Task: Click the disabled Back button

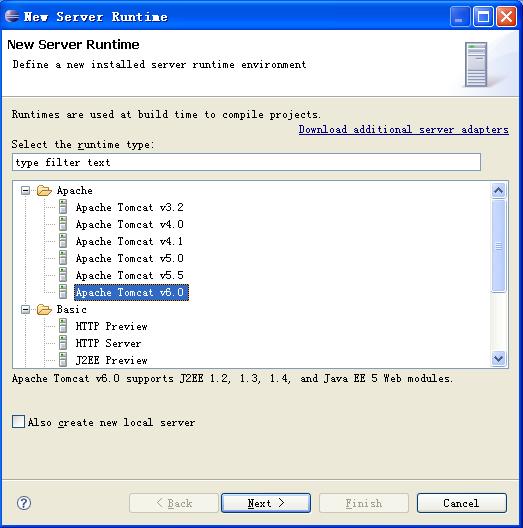Action: 174,503
